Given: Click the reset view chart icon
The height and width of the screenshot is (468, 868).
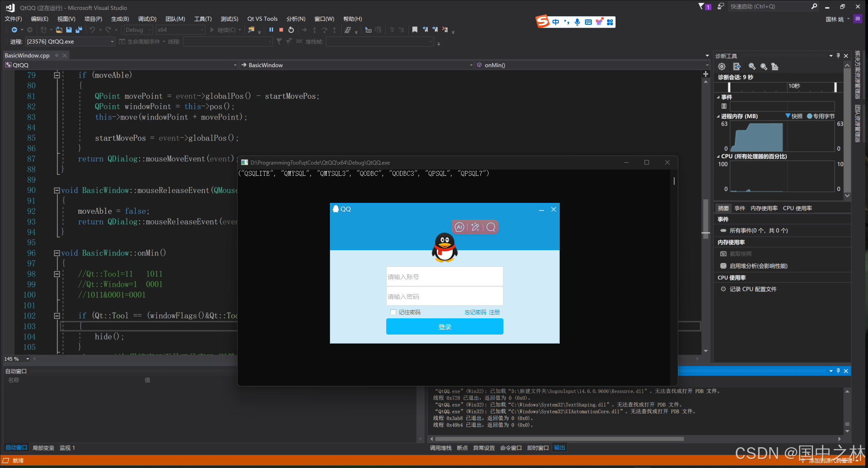Looking at the screenshot, I should [775, 66].
